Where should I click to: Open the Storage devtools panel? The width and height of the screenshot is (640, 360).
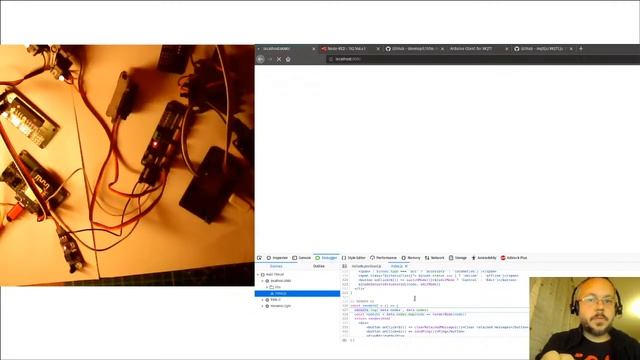point(458,258)
